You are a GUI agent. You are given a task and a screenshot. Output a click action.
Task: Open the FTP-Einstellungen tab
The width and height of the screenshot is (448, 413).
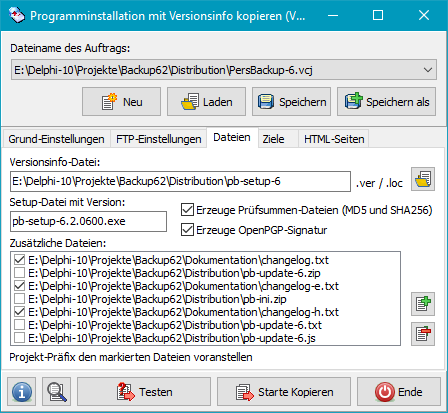point(159,139)
